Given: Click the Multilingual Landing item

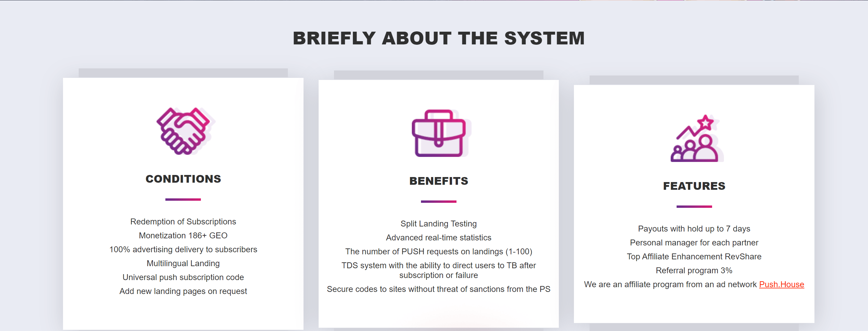Looking at the screenshot, I should 183,263.
